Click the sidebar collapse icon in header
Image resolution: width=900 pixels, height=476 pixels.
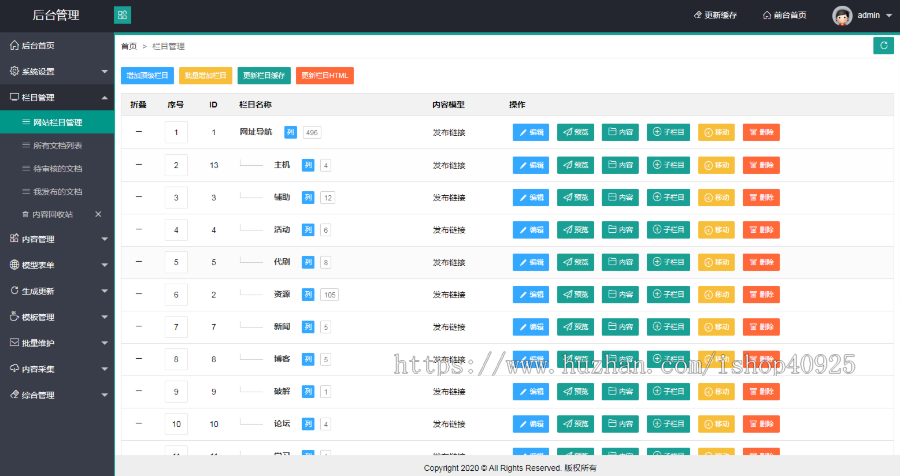pos(122,16)
